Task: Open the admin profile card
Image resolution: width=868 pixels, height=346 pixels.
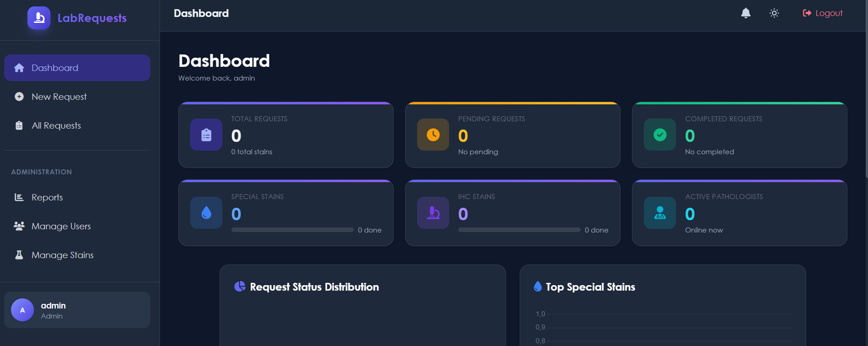Action: point(77,309)
